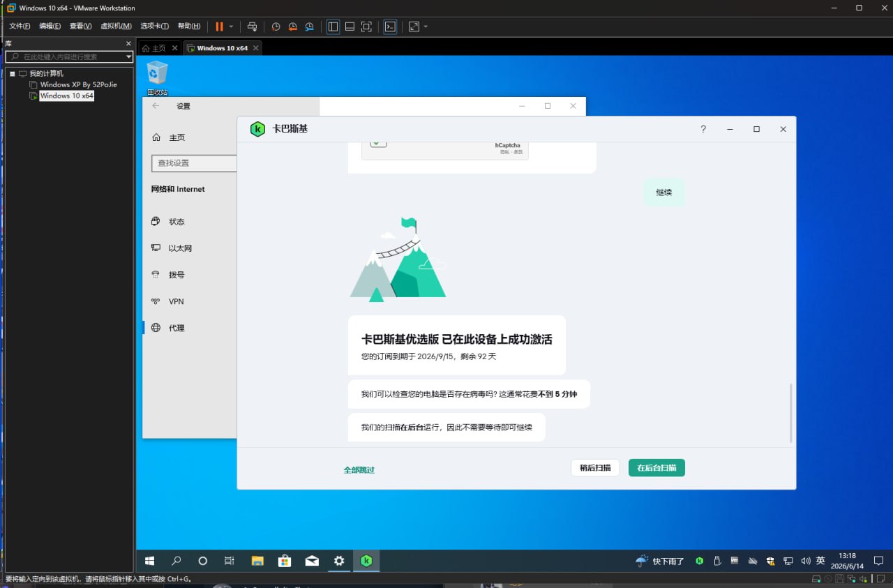Image resolution: width=893 pixels, height=588 pixels.
Task: Open the notification action center icon
Action: coord(878,561)
